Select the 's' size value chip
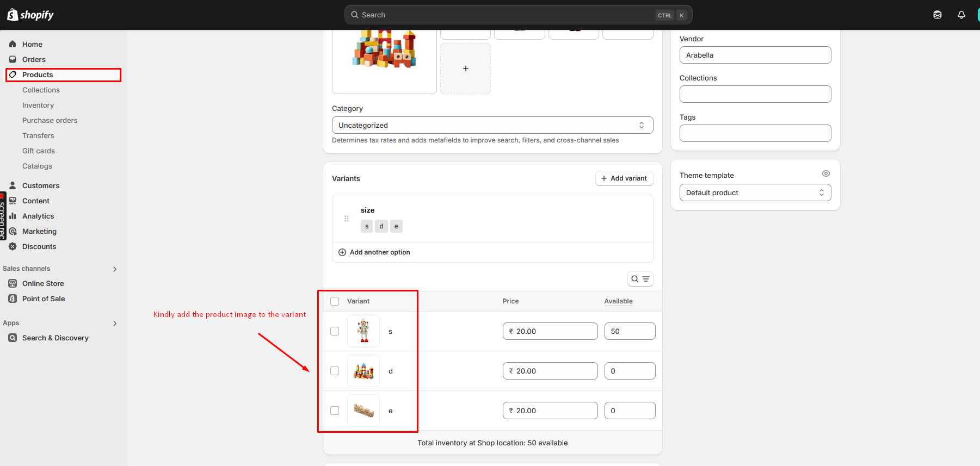Viewport: 980px width, 466px height. 367,226
